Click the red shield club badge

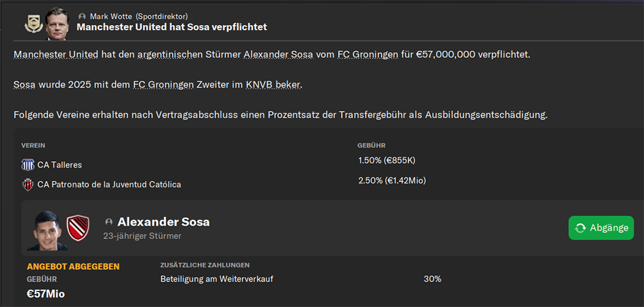coord(78,228)
